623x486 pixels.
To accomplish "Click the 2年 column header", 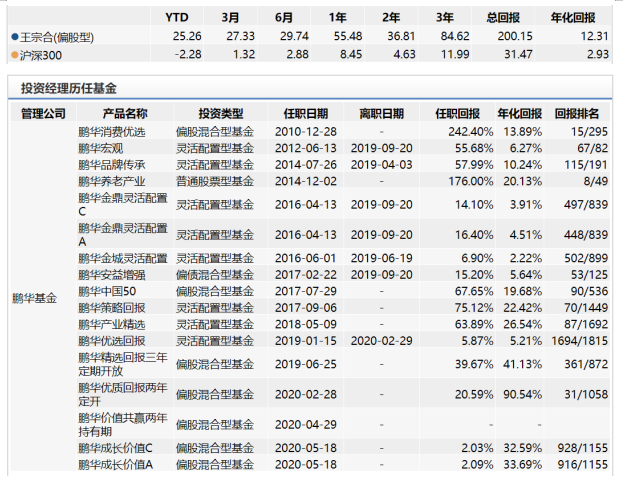I will 391,17.
